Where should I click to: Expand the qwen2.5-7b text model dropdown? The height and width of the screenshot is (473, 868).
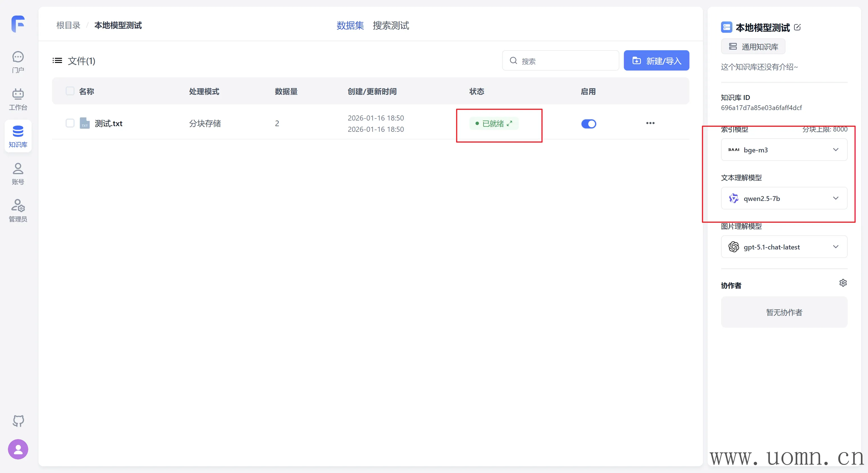click(x=784, y=198)
